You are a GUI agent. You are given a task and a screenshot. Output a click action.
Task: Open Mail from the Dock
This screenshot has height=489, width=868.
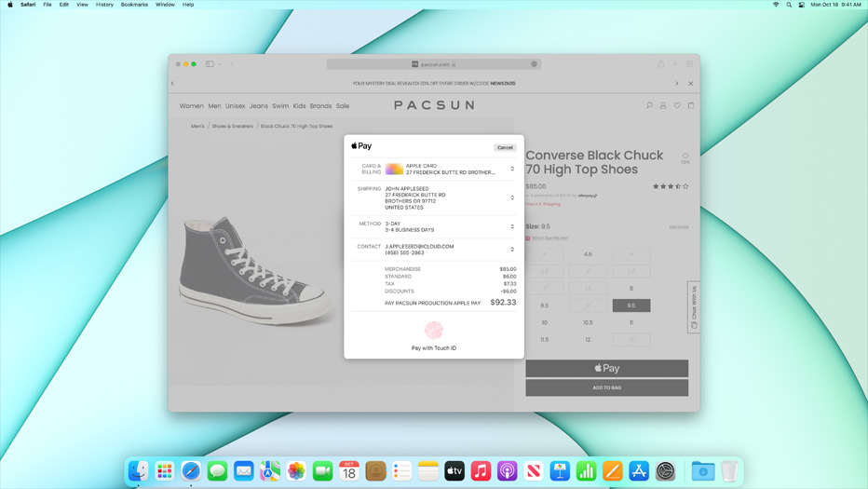244,471
